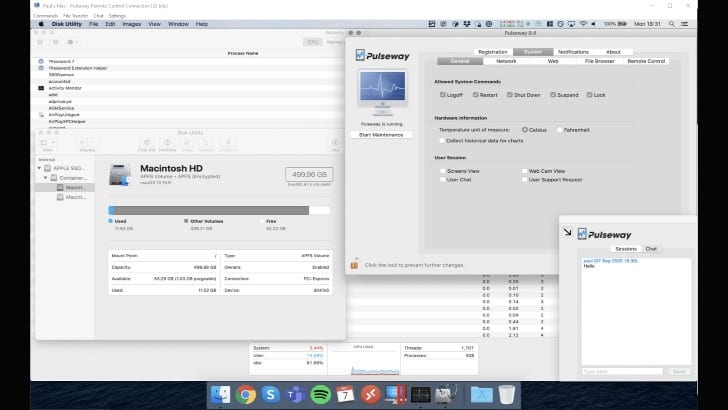Screen dimensions: 728x410
Task: Open Microsoft Remote Desktop in the Dock
Action: [x=370, y=395]
